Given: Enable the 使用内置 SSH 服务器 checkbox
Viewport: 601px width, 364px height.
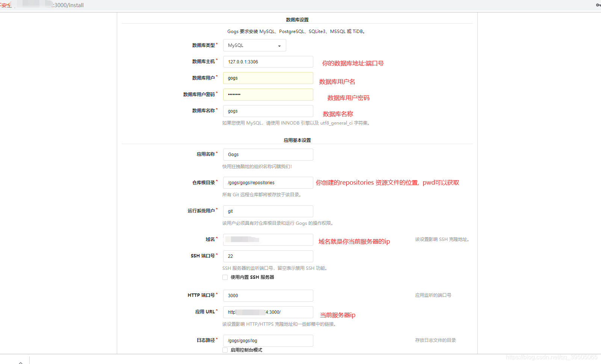Looking at the screenshot, I should coord(225,277).
